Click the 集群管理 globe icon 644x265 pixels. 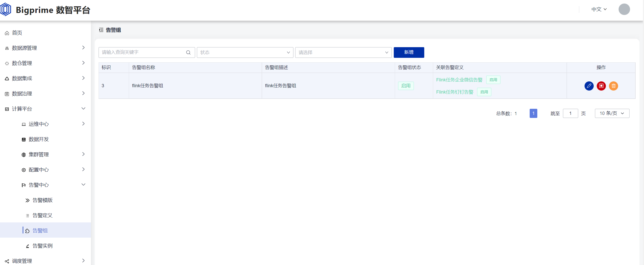pyautogui.click(x=24, y=155)
